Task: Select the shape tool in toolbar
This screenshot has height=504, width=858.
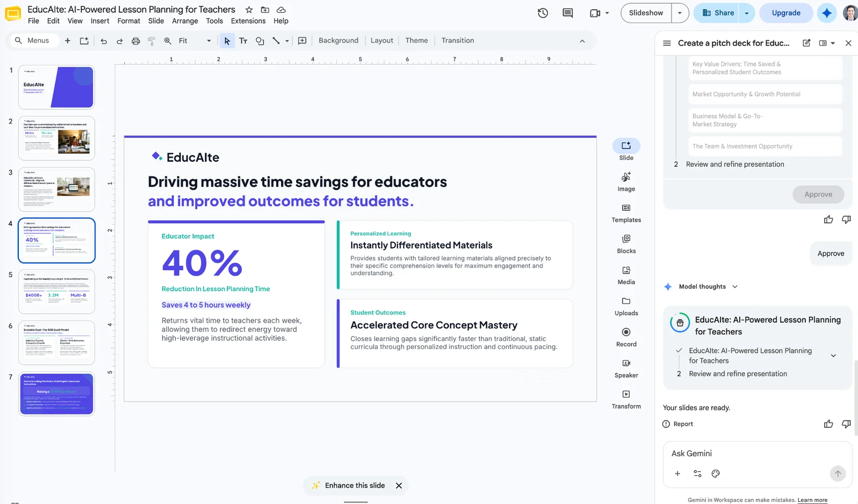Action: [x=260, y=41]
